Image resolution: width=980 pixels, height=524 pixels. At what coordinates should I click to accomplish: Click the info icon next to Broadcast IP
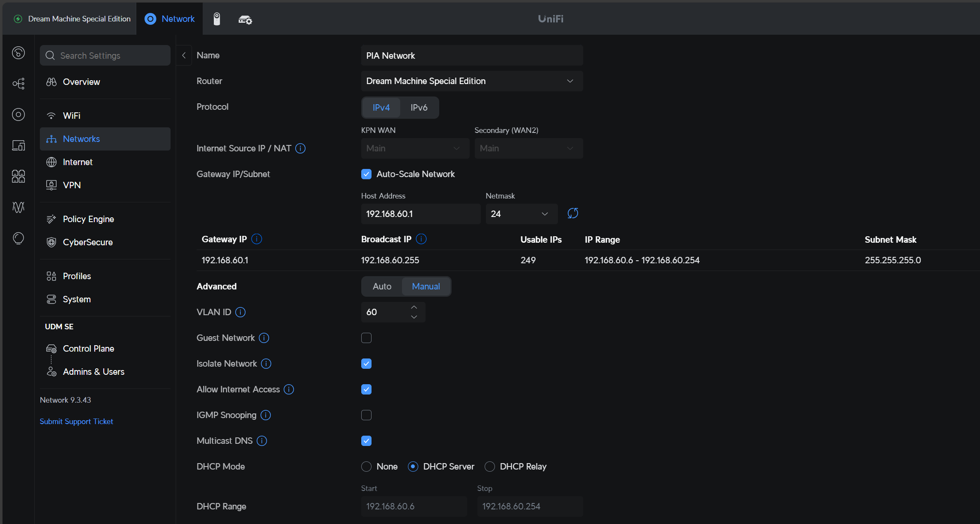[421, 239]
